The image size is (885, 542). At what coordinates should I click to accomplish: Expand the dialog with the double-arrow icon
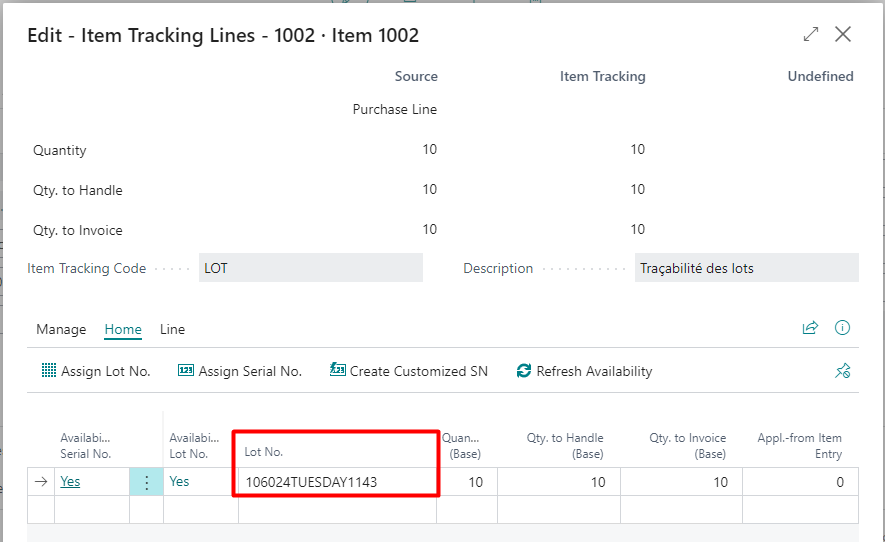click(x=811, y=35)
